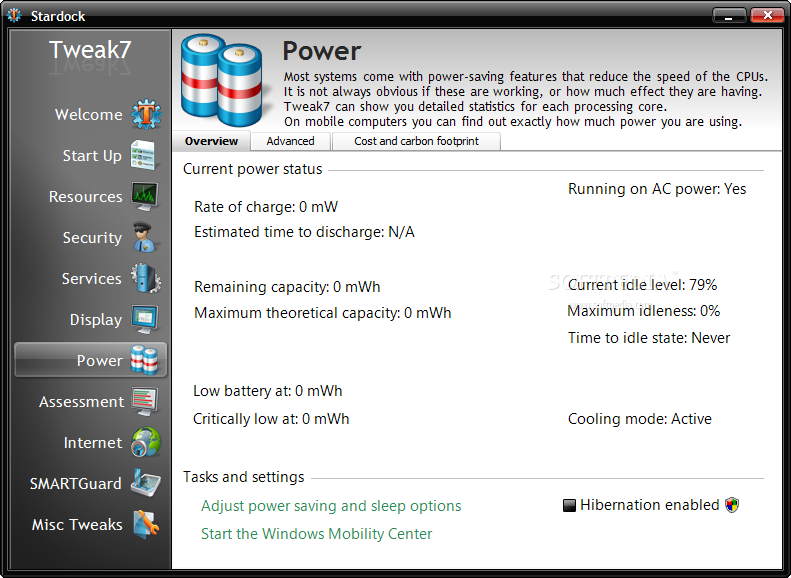This screenshot has height=578, width=791.
Task: Select the Power batteries sidebar icon
Action: (x=145, y=360)
